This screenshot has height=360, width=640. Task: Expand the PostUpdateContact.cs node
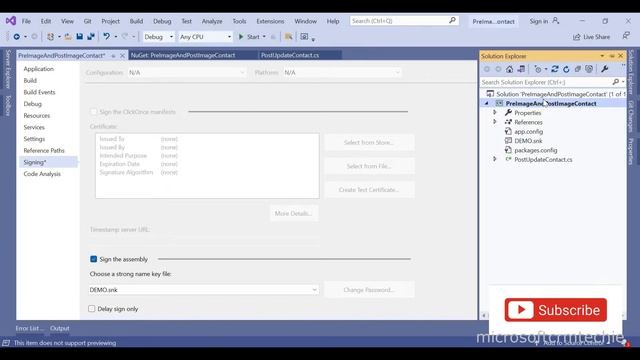coord(495,159)
